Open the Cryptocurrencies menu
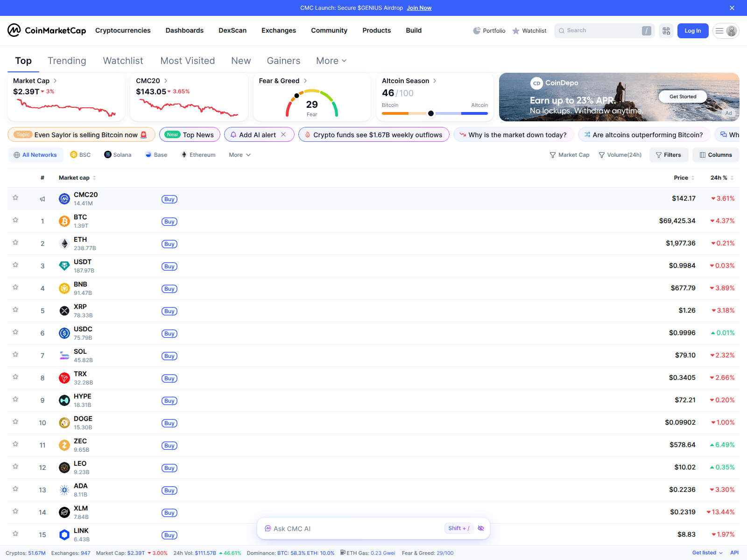747x560 pixels. [x=123, y=30]
